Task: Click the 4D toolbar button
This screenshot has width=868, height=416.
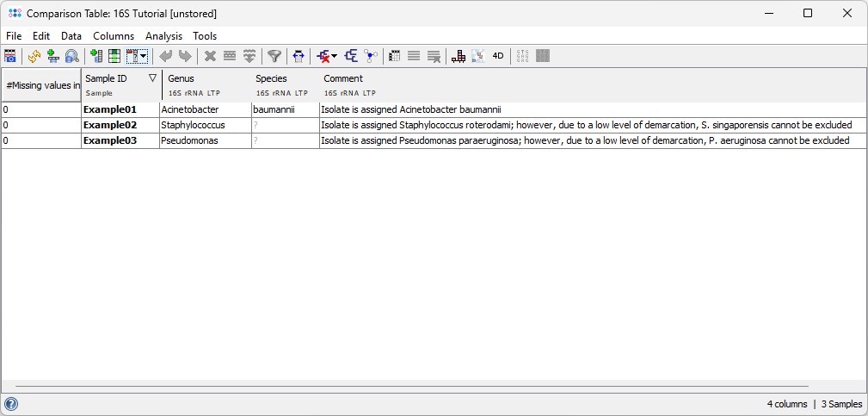Action: pyautogui.click(x=498, y=56)
